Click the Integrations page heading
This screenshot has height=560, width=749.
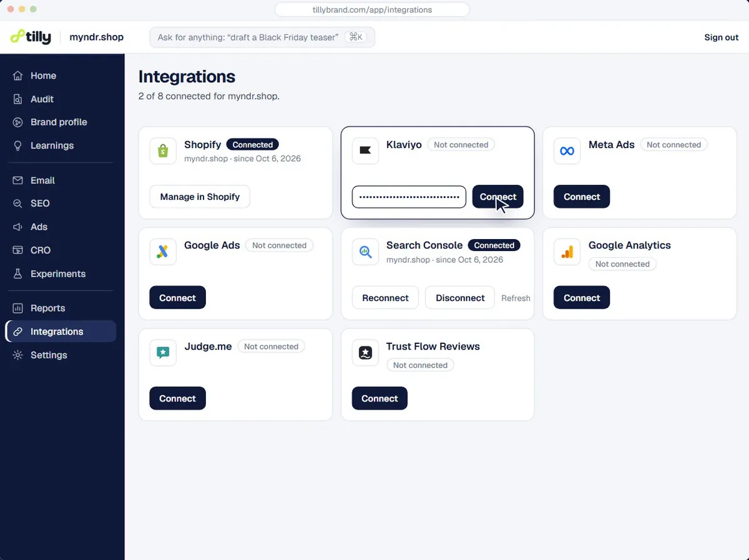187,77
